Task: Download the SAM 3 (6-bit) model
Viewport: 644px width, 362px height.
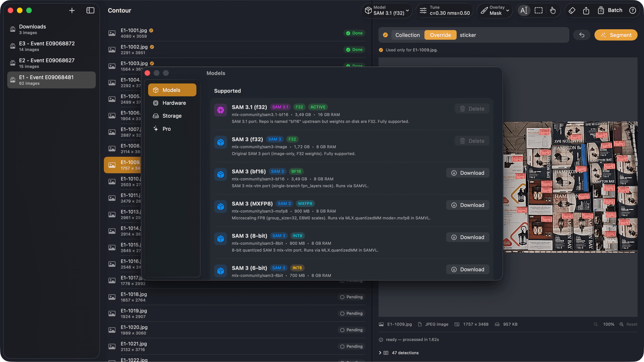Action: click(468, 269)
